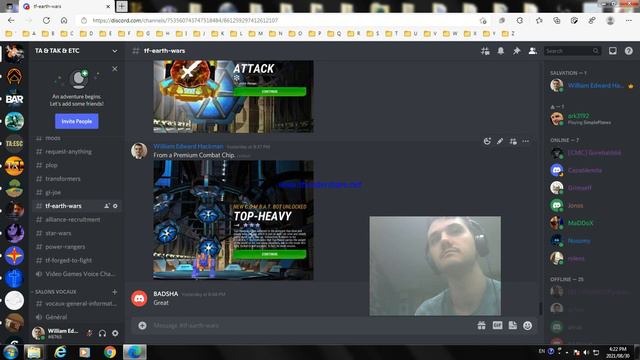
Task: Toggle the member list icon
Action: pos(533,51)
